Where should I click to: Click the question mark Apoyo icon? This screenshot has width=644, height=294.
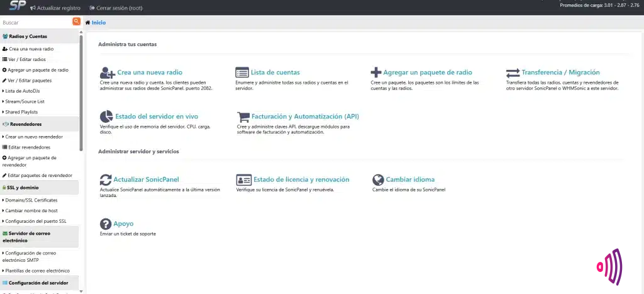coord(106,223)
